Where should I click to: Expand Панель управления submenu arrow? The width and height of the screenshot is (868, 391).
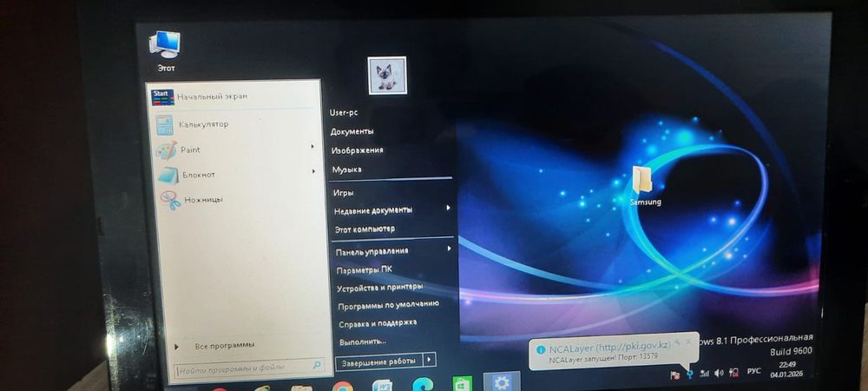pyautogui.click(x=449, y=249)
